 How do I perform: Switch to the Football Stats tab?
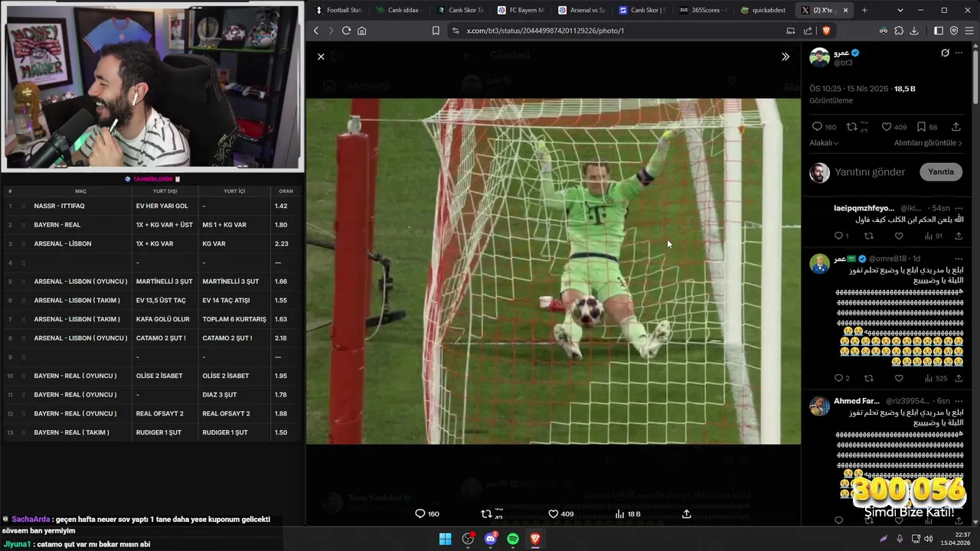click(338, 10)
